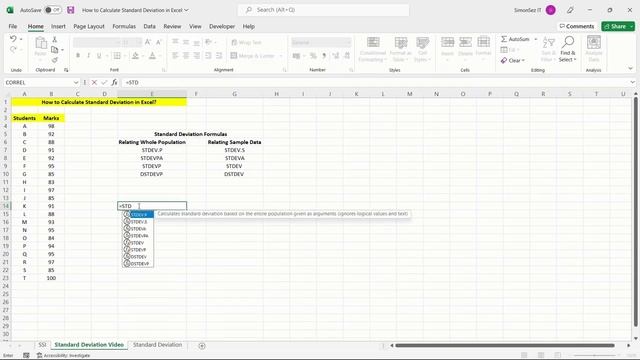Click the Delete cells icon
The height and width of the screenshot is (360, 640).
(x=465, y=42)
